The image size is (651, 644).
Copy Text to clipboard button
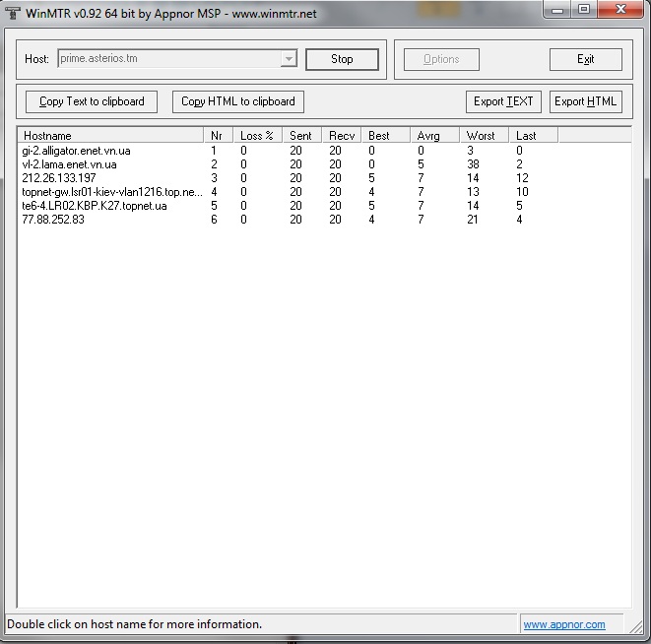[x=92, y=101]
